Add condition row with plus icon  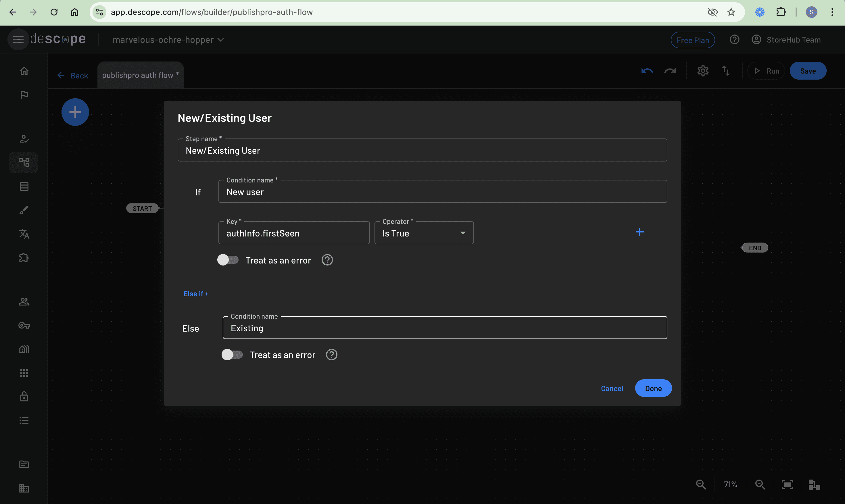[x=639, y=232]
